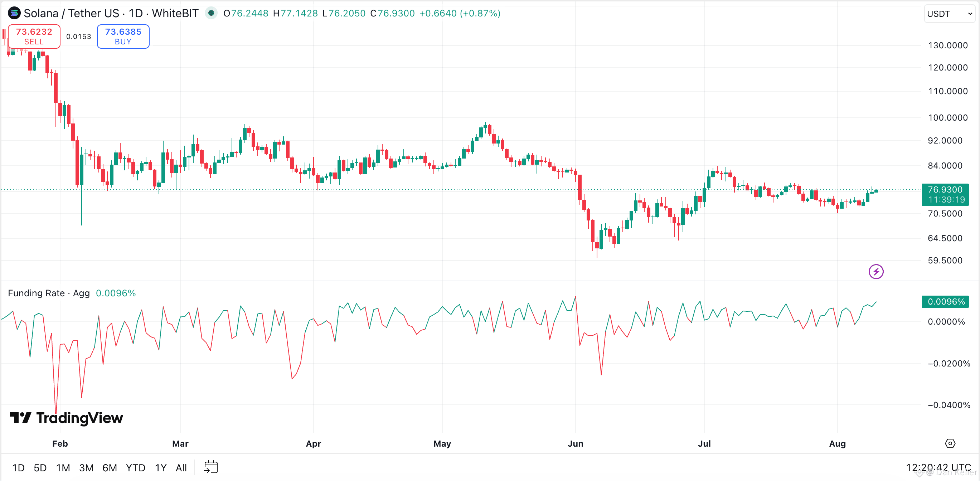Click the Feb label on time axis

click(x=60, y=443)
